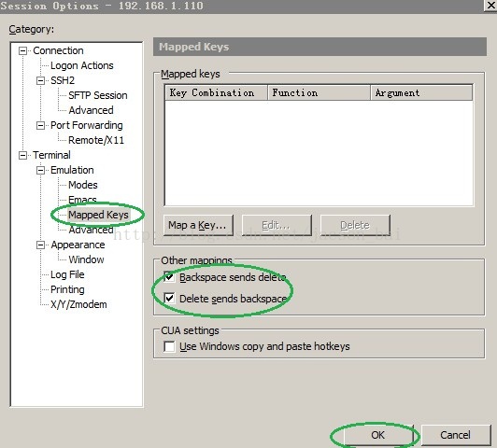Open the SFTP Session category
This screenshot has width=497, height=448.
click(97, 95)
